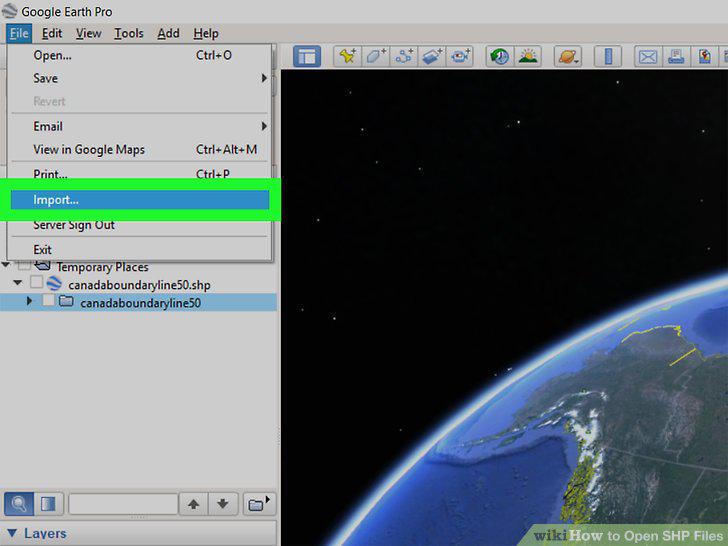Collapse the Layers panel triangle
Viewport: 728px width, 546px height.
click(12, 533)
